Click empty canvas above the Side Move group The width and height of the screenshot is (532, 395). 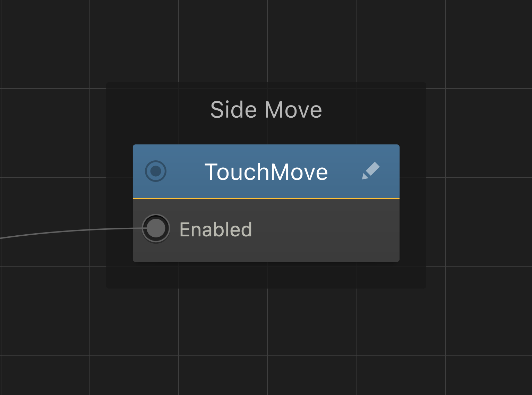(266, 41)
